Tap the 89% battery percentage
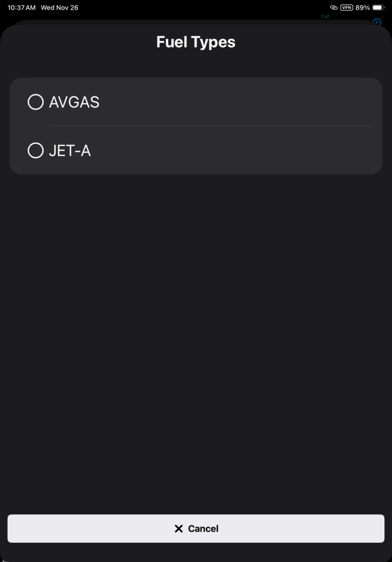The image size is (392, 562). (x=362, y=8)
